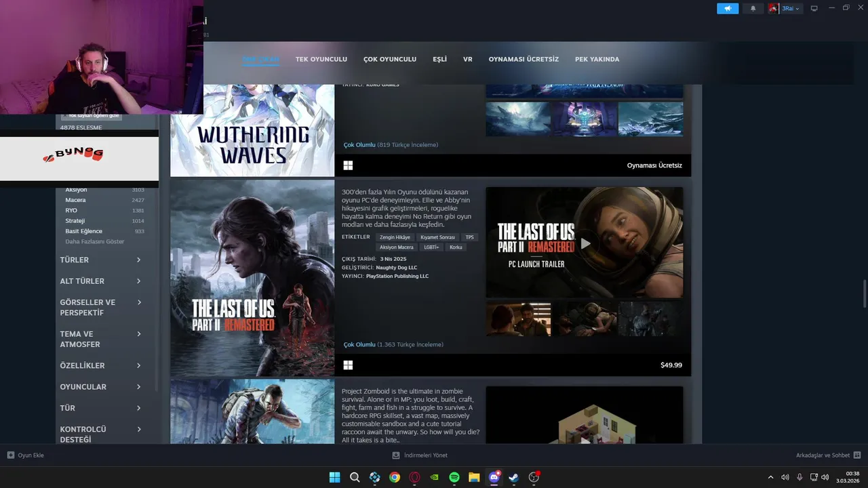Screen dimensions: 868x488
Task: Open Opera browser from the taskbar
Action: [x=414, y=477]
